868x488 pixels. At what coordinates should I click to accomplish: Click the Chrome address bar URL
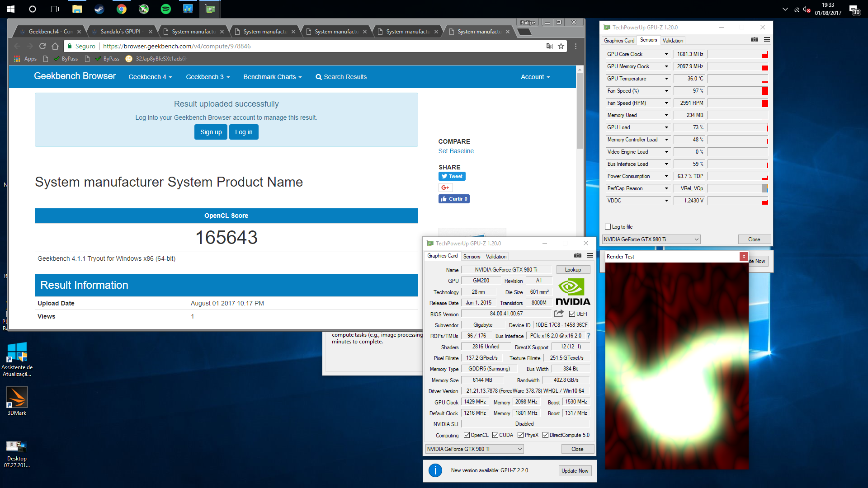[177, 46]
